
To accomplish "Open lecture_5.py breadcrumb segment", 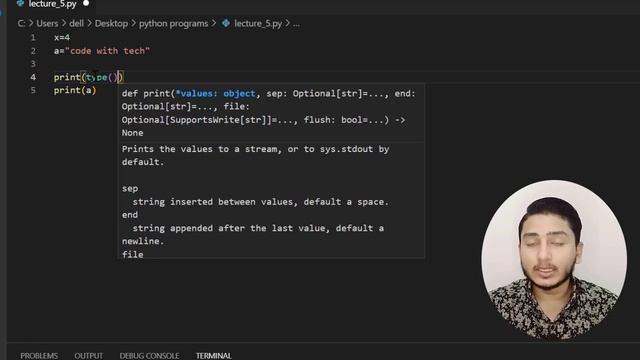I will (258, 24).
